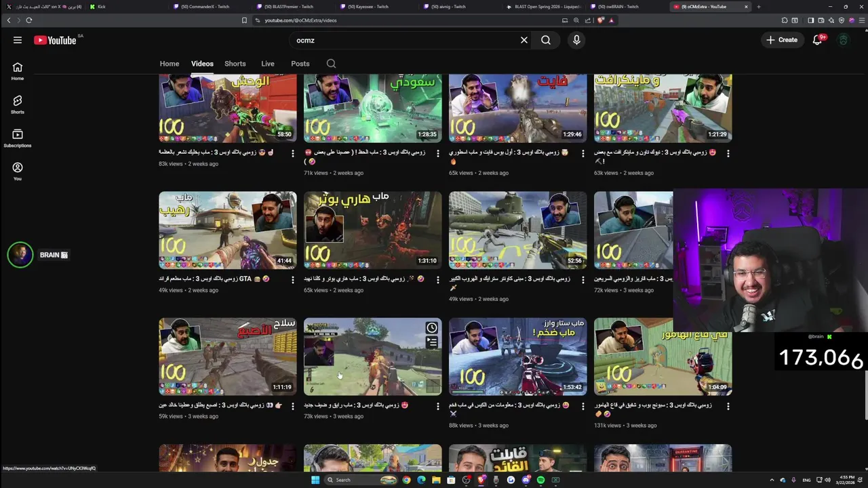
Task: Switch to the channel Home tab
Action: pos(170,64)
